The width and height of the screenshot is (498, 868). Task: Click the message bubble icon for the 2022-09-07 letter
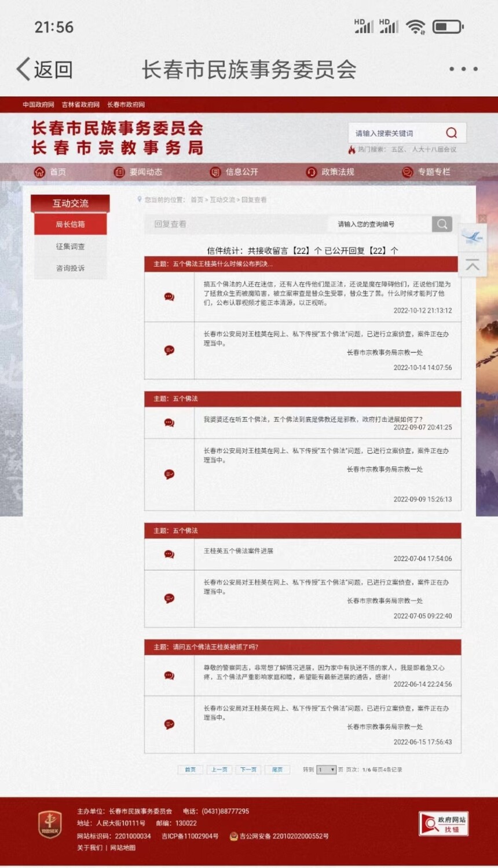169,422
